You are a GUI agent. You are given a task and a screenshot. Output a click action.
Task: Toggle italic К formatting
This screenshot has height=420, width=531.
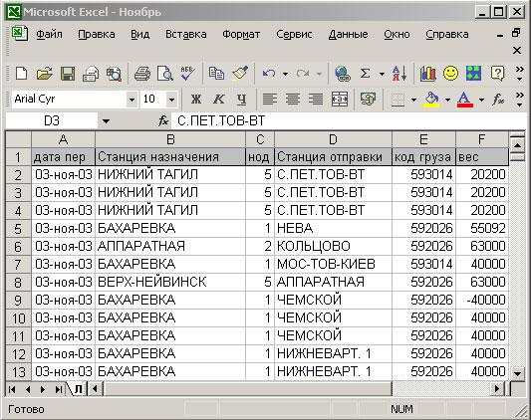coord(219,100)
